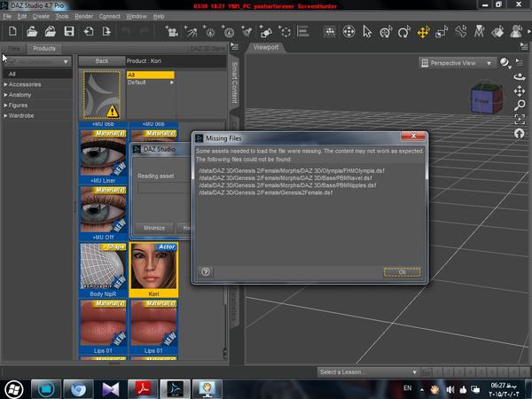Select the Viewport tab
This screenshot has width=532, height=399.
pyautogui.click(x=266, y=47)
